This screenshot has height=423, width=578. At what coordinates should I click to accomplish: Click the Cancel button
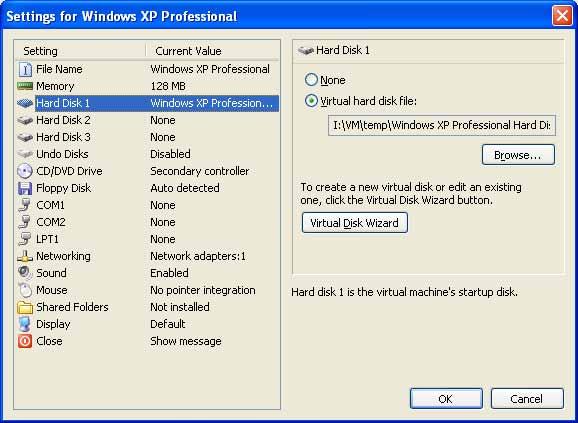tap(527, 398)
